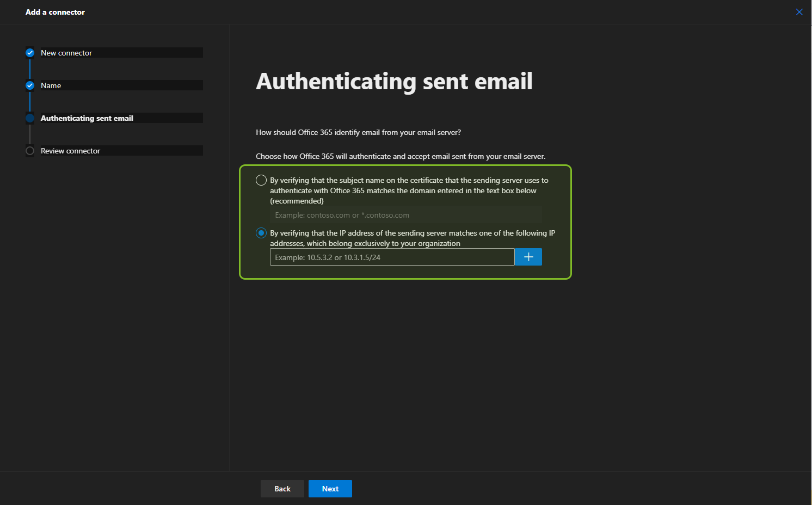Select the IP address verification radio option

(x=261, y=233)
